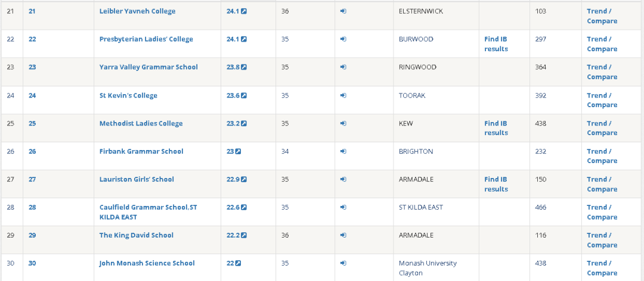This screenshot has width=644, height=281.
Task: Click the arrow icon in The King David School row
Action: (x=343, y=235)
